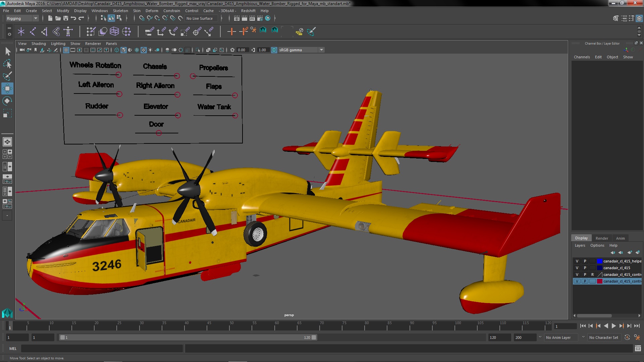This screenshot has width=644, height=362.
Task: Create a new scene with the toolbar icon
Action: coord(50,18)
